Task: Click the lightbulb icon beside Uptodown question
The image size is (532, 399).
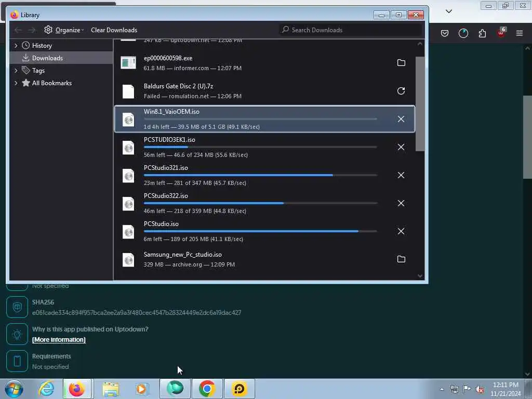Action: tap(17, 334)
